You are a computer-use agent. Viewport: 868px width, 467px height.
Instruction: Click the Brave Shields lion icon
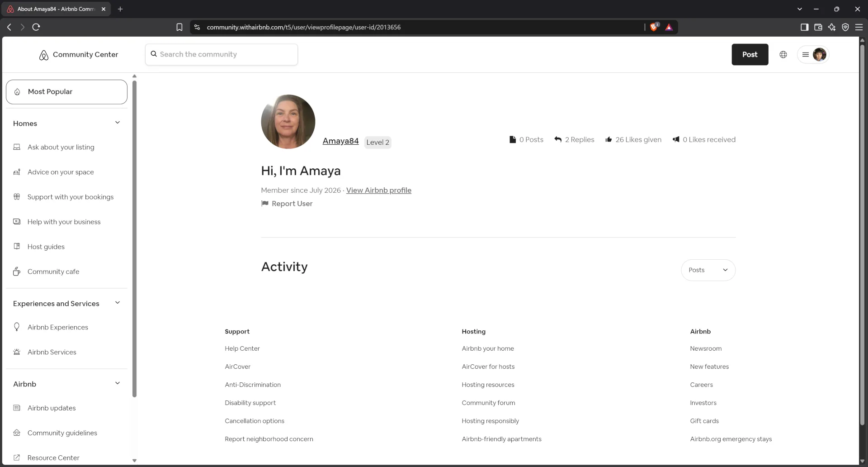click(x=654, y=27)
